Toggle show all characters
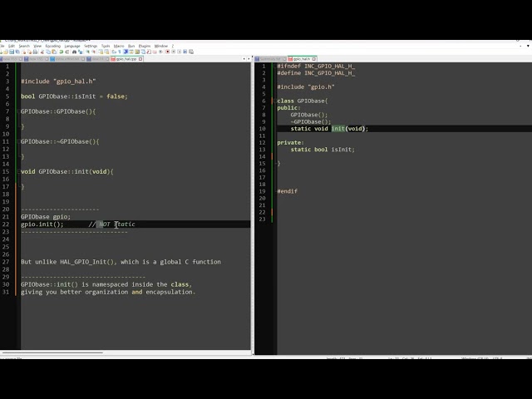The height and width of the screenshot is (399, 532). [x=120, y=52]
